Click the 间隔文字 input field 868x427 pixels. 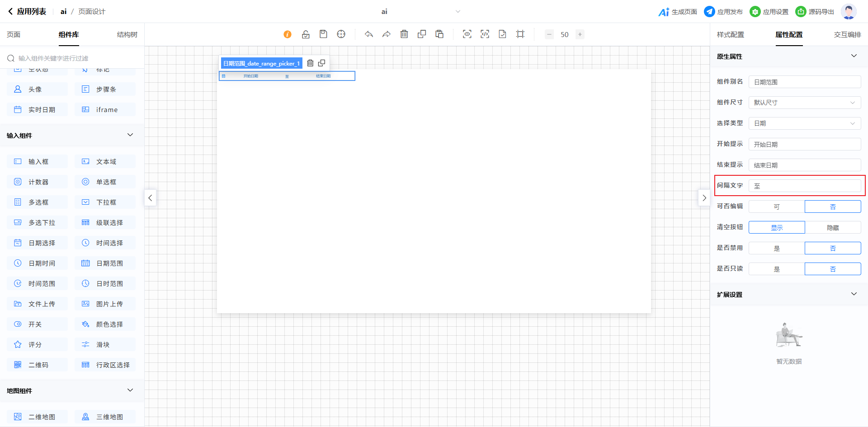tap(805, 186)
